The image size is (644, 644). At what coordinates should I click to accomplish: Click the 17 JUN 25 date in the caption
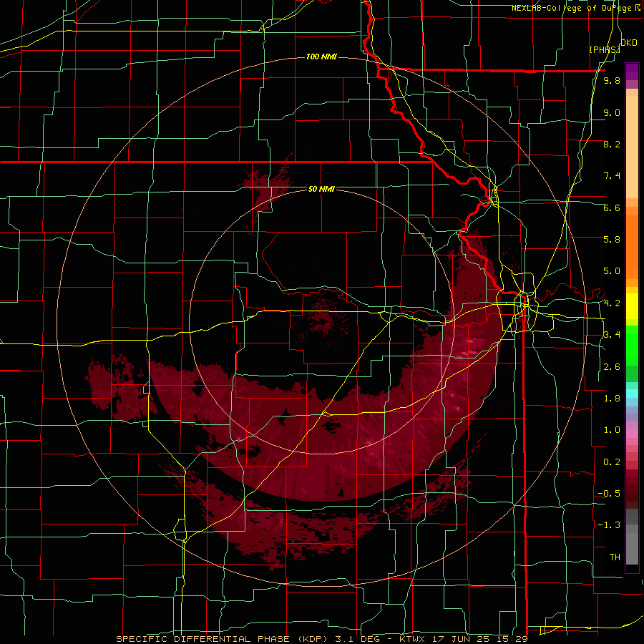[x=462, y=639]
